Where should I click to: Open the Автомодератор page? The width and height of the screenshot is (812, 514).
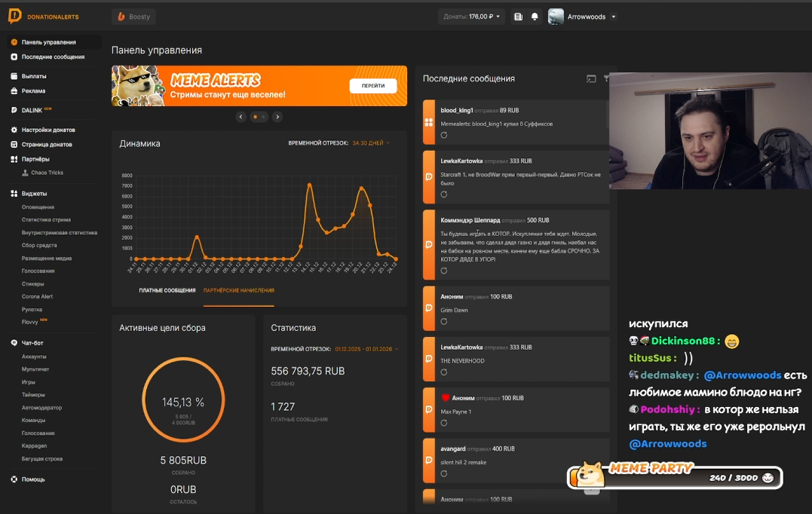click(x=41, y=408)
